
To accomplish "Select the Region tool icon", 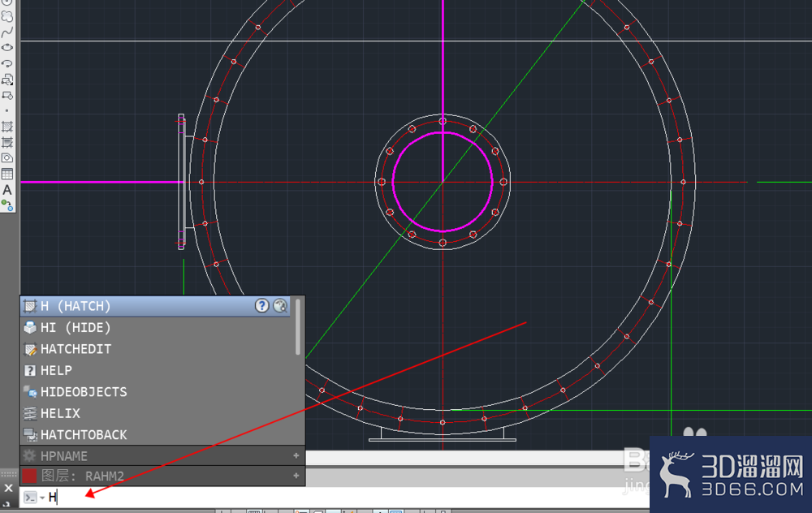I will click(x=7, y=158).
